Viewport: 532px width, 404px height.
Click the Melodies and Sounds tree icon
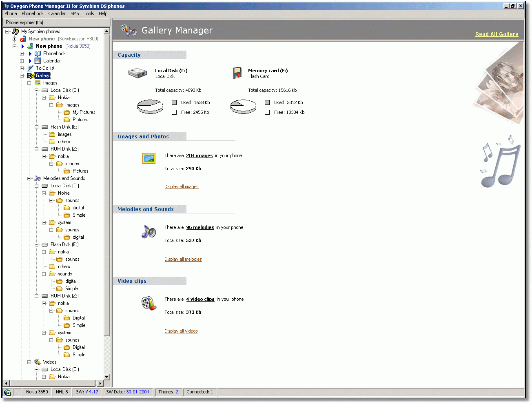pos(38,178)
